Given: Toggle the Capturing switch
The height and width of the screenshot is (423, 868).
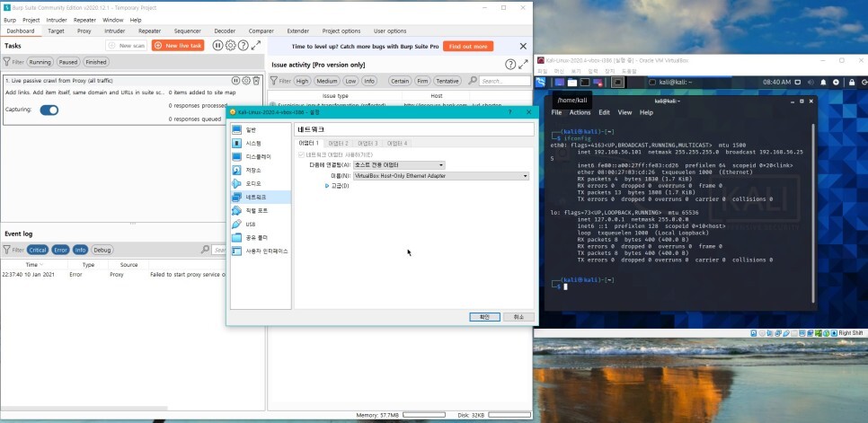Looking at the screenshot, I should [49, 110].
